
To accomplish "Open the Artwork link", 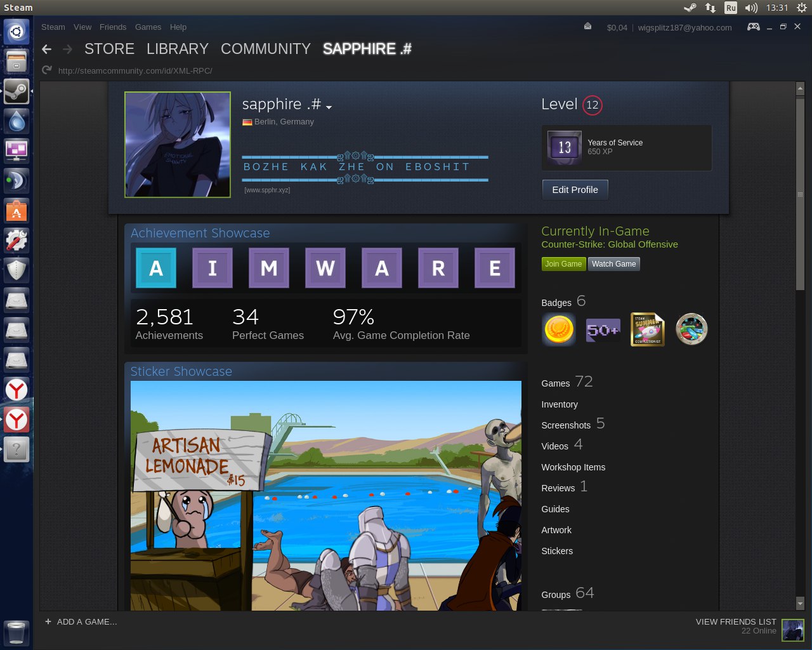I will tap(556, 530).
